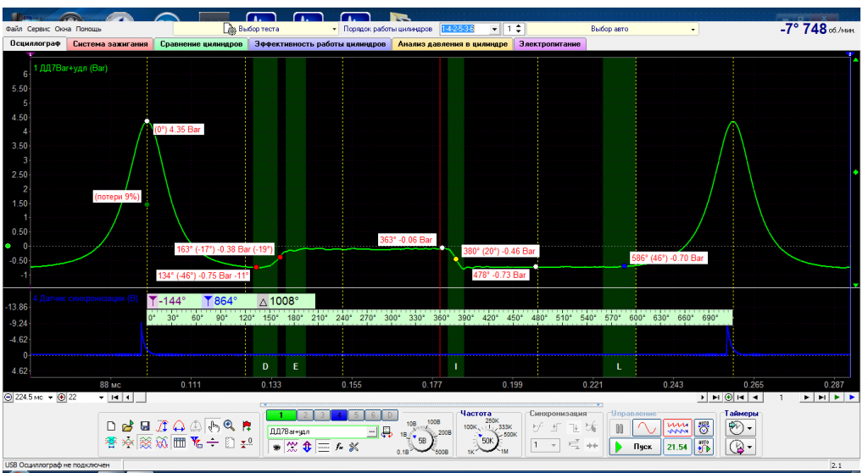Image resolution: width=868 pixels, height=473 pixels.
Task: Open the filter settings funnel icon
Action: pyautogui.click(x=196, y=442)
